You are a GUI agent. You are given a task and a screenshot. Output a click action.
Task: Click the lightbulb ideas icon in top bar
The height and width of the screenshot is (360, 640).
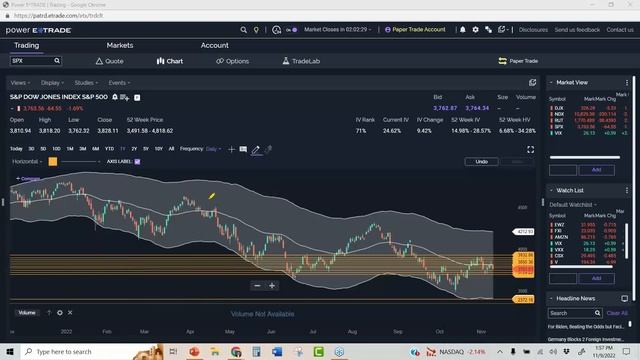click(x=256, y=30)
